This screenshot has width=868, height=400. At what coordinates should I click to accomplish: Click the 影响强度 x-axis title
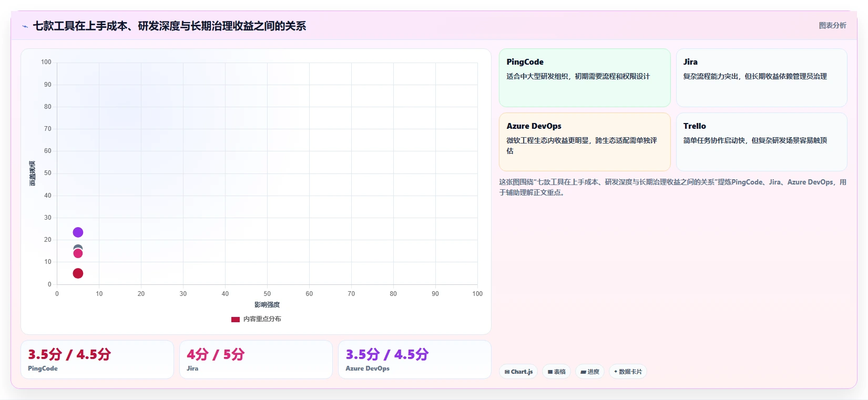pyautogui.click(x=267, y=305)
